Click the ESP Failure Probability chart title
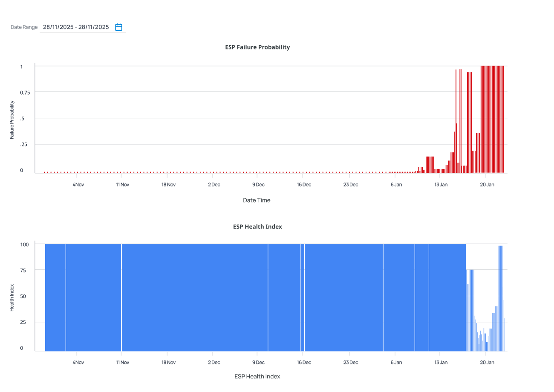Viewport: 554px width, 392px height. pos(257,47)
